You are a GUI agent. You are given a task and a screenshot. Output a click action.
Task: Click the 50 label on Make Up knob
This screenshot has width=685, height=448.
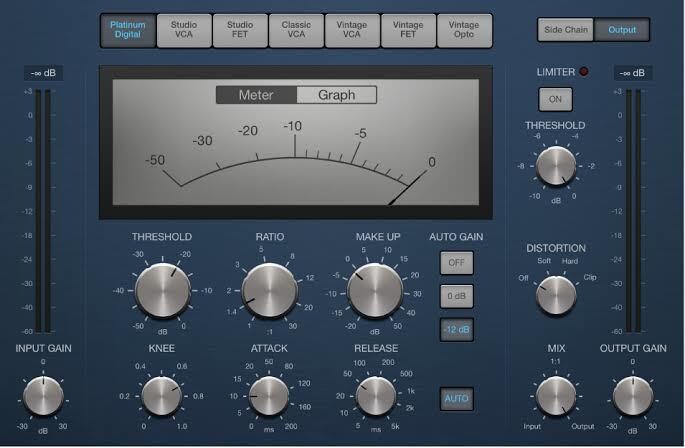pos(397,326)
